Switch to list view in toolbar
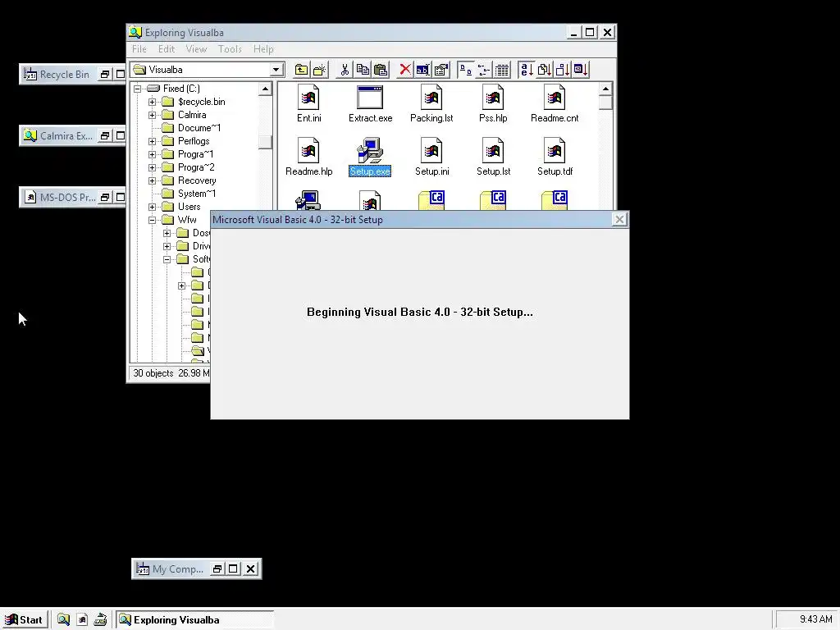Viewport: 840px width, 630px height. coord(484,70)
